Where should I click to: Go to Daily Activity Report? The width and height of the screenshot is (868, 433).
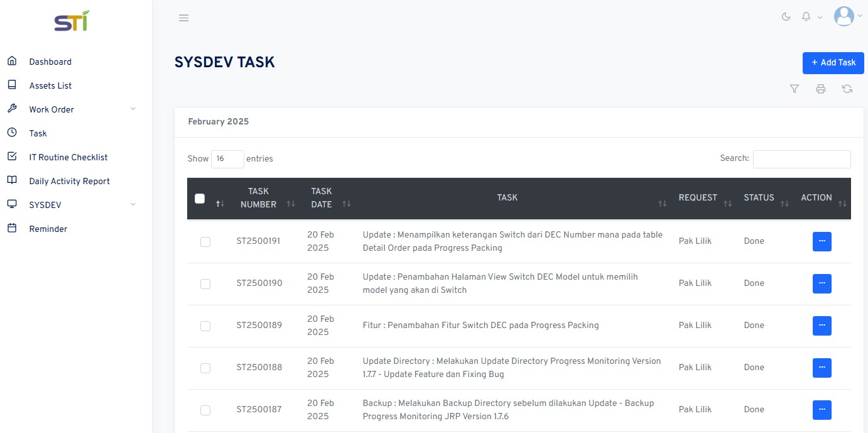[69, 181]
